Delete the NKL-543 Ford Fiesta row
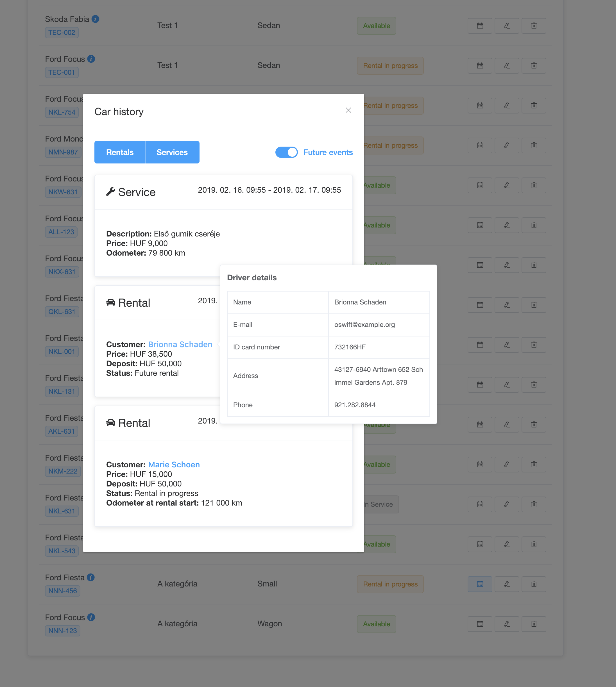This screenshot has width=616, height=687. click(534, 545)
